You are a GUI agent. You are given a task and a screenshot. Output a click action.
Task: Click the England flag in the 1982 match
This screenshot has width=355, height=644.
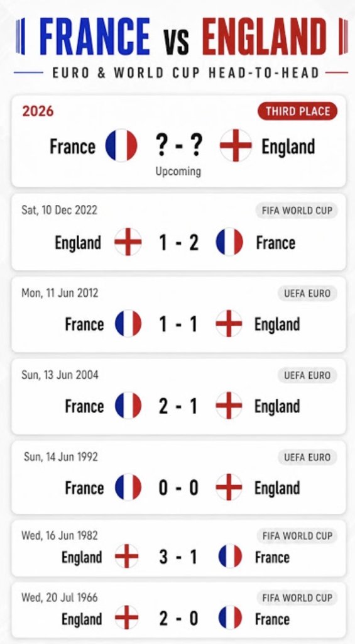(126, 556)
